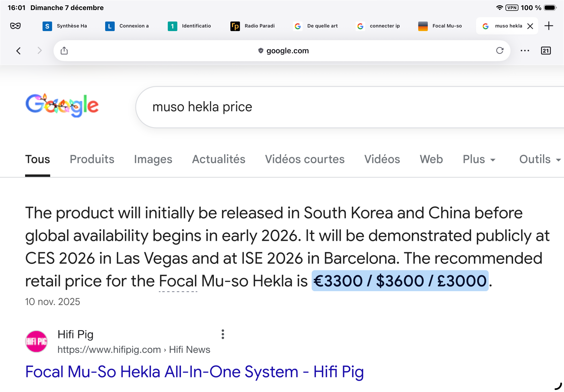
Task: Select the Produits search filter
Action: point(92,159)
